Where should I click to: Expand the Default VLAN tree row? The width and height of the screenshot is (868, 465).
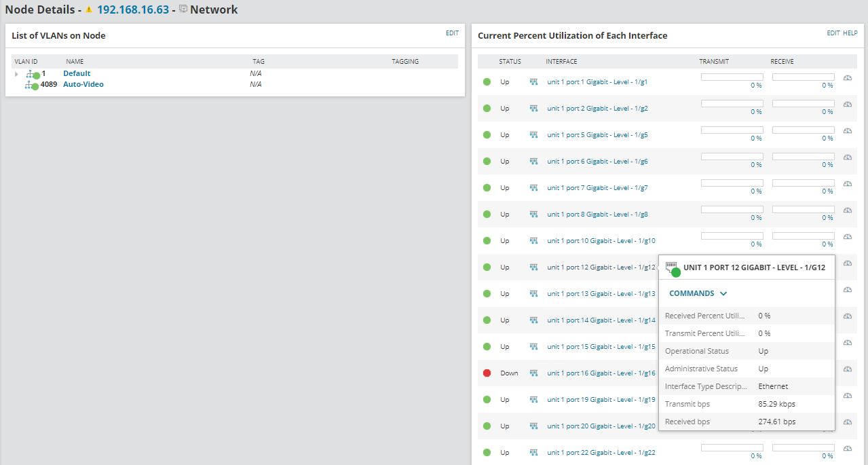16,74
